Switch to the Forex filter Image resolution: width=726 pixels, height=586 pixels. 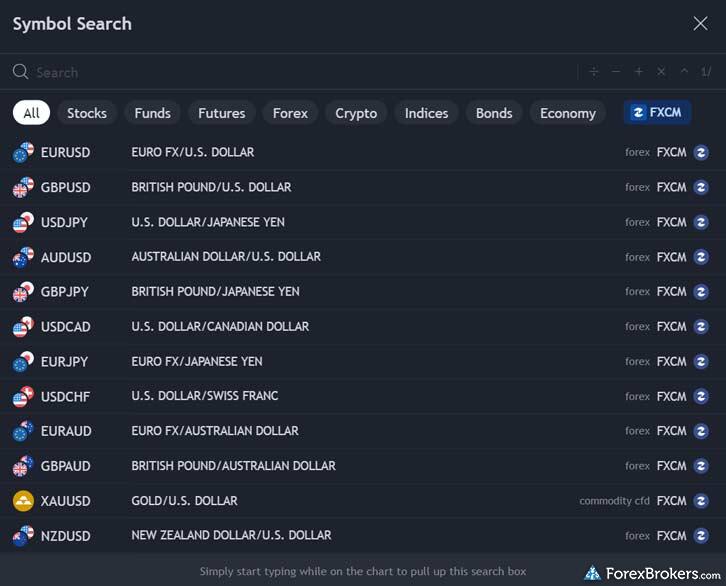click(290, 113)
